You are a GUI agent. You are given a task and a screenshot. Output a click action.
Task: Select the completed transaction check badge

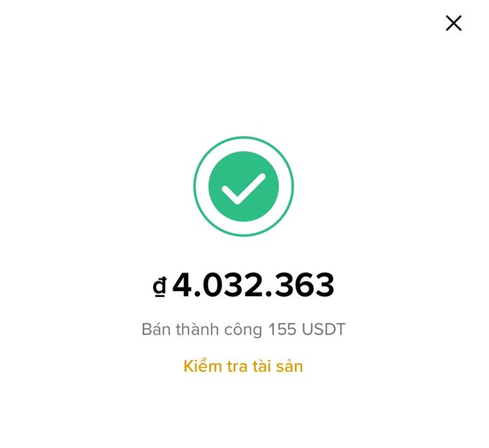[244, 186]
